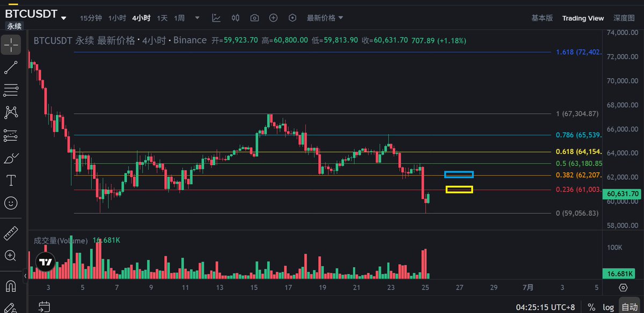Switch to 基本版 basic chart view
Viewport: 644px width, 313px height.
click(542, 18)
